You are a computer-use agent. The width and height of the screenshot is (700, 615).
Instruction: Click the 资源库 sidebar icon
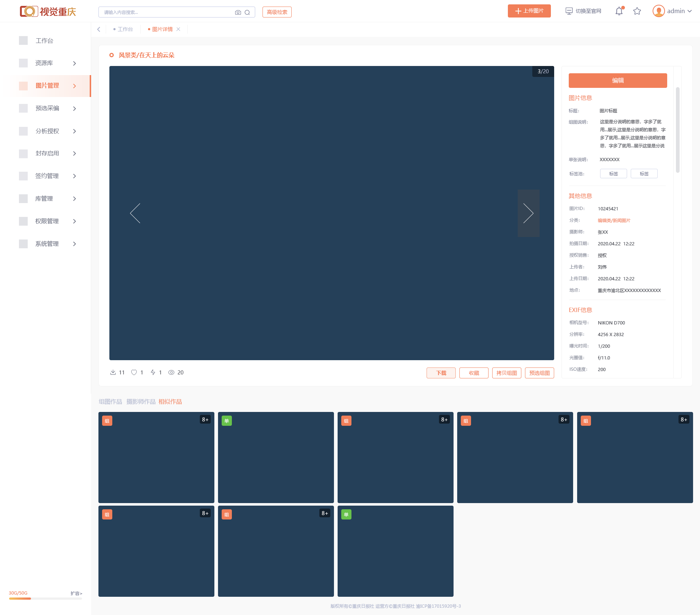pyautogui.click(x=23, y=63)
